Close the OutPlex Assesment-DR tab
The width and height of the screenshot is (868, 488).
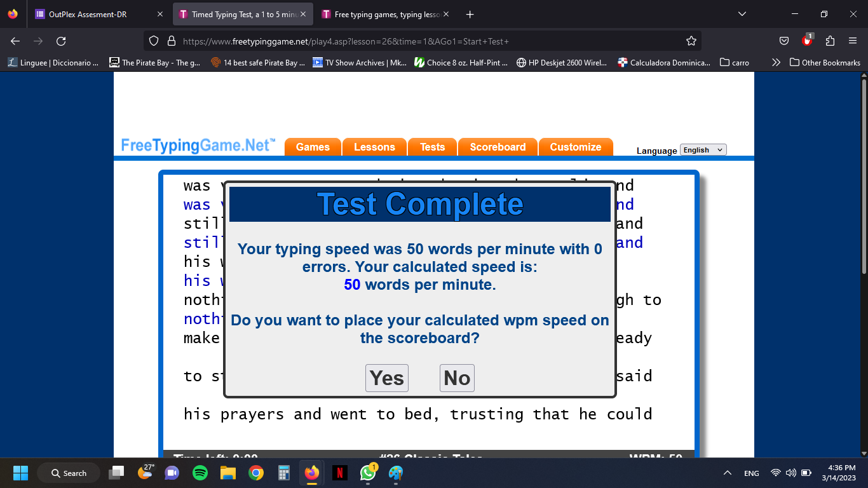(159, 14)
